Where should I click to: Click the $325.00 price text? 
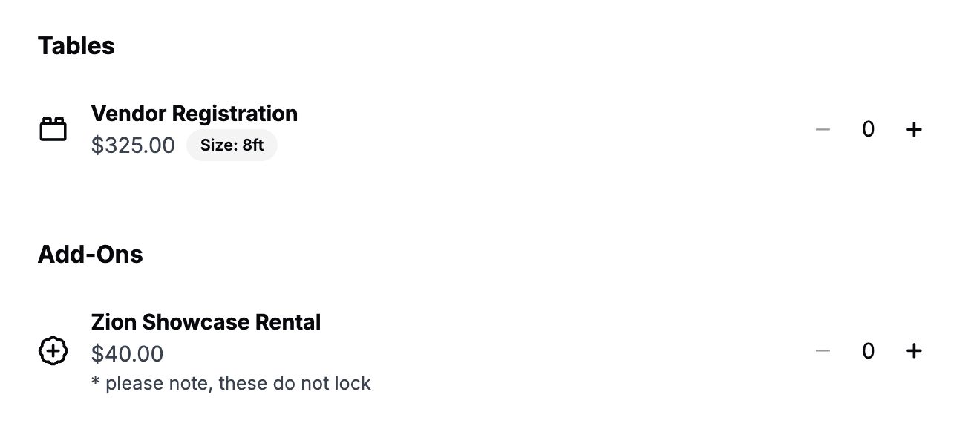click(133, 145)
